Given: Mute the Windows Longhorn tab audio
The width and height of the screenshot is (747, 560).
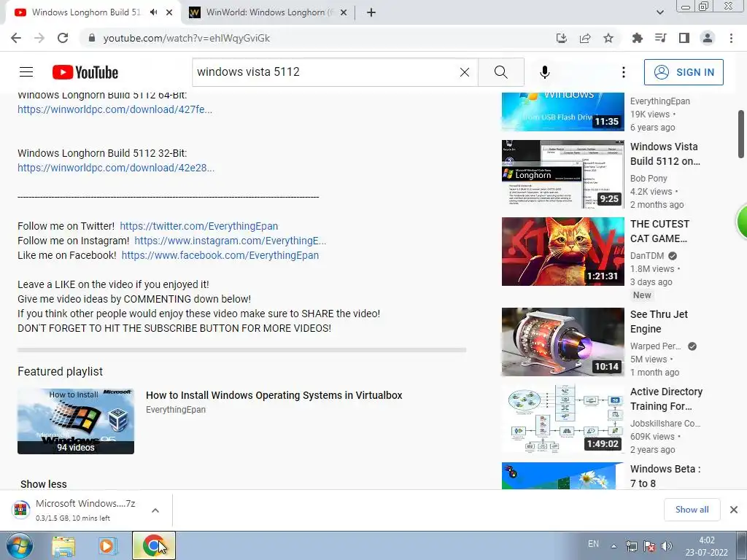Looking at the screenshot, I should pyautogui.click(x=153, y=12).
